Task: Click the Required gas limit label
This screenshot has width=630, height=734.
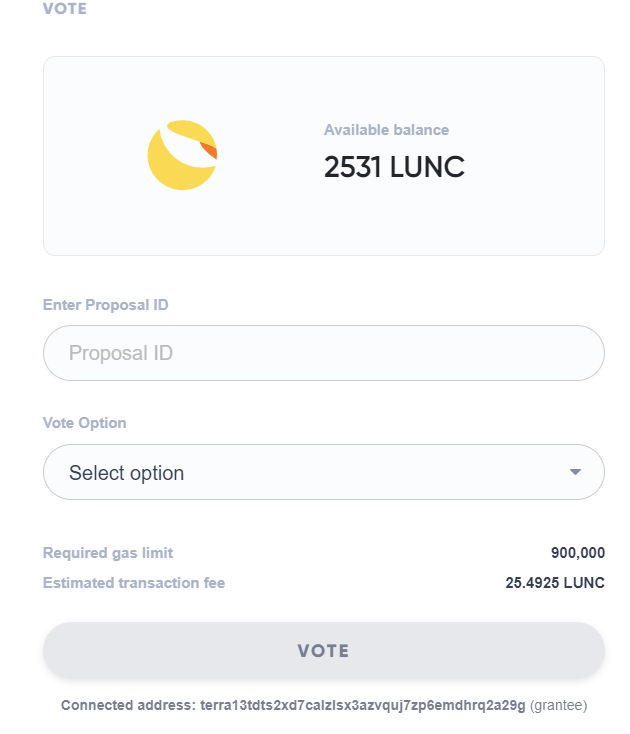Action: pos(108,553)
